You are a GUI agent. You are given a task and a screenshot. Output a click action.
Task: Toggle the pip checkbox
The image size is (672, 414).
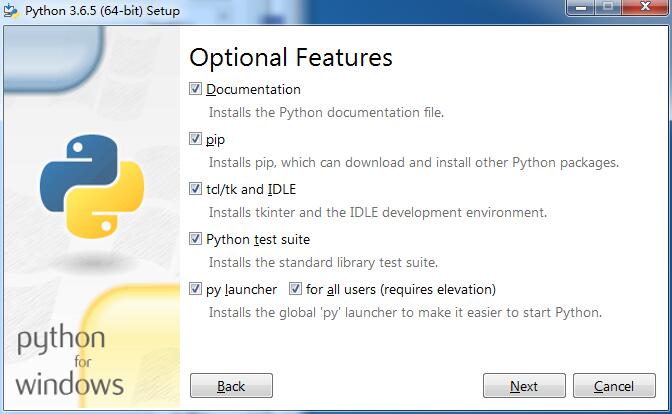pos(195,138)
